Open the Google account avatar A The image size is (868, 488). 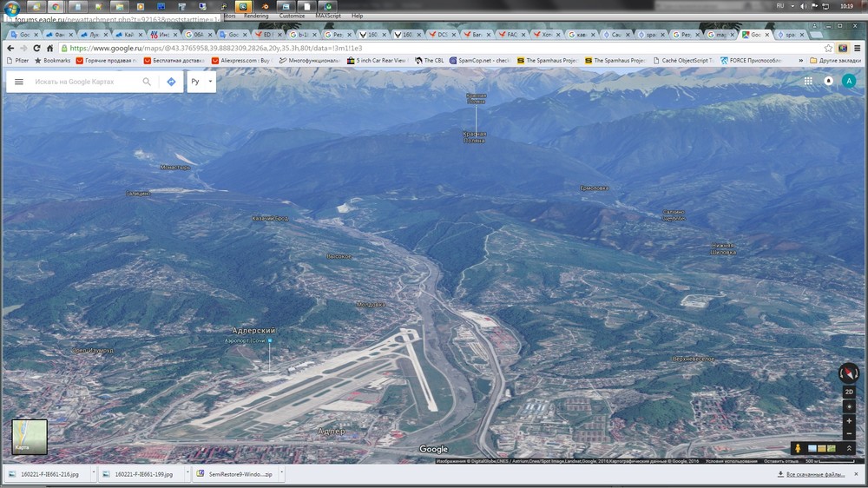pos(849,81)
